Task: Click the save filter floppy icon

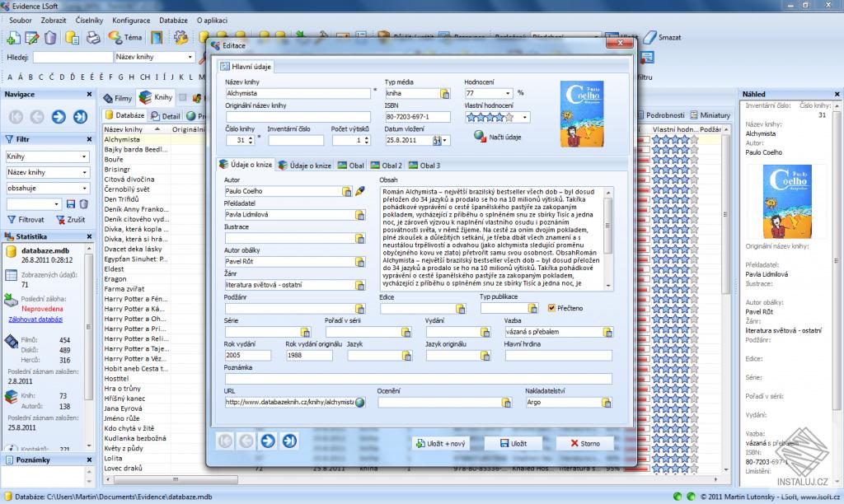Action: click(x=71, y=204)
